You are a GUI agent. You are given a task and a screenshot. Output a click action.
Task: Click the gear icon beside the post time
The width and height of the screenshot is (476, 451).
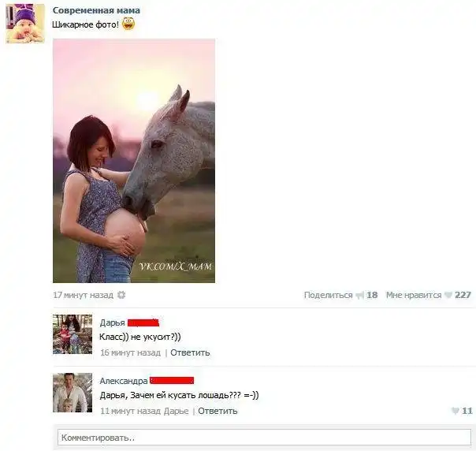pyautogui.click(x=121, y=295)
